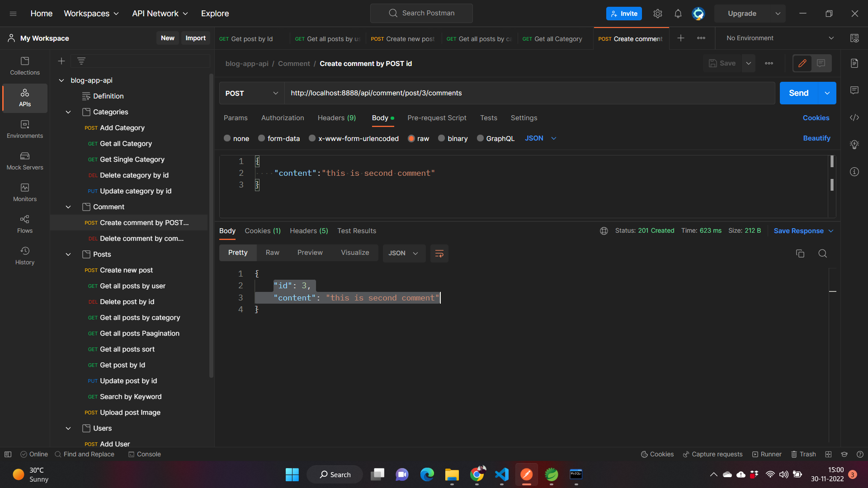This screenshot has width=868, height=488.
Task: Switch to the Pre-request Script tab
Action: click(x=436, y=118)
